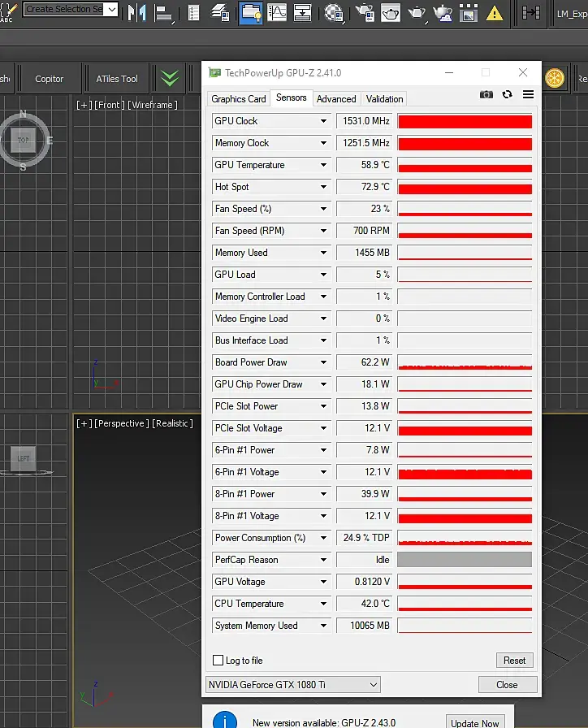This screenshot has width=588, height=728.
Task: Click the Reset button in GPU-Z
Action: pyautogui.click(x=514, y=661)
